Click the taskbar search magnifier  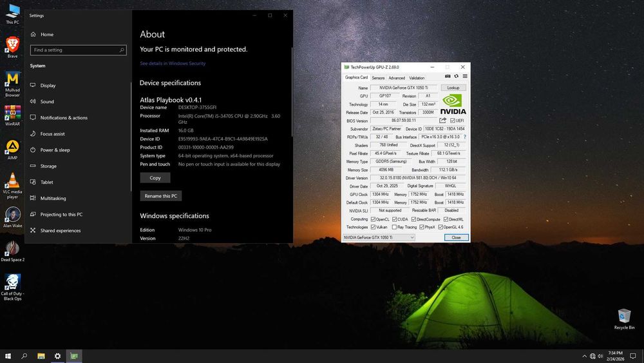(24, 356)
